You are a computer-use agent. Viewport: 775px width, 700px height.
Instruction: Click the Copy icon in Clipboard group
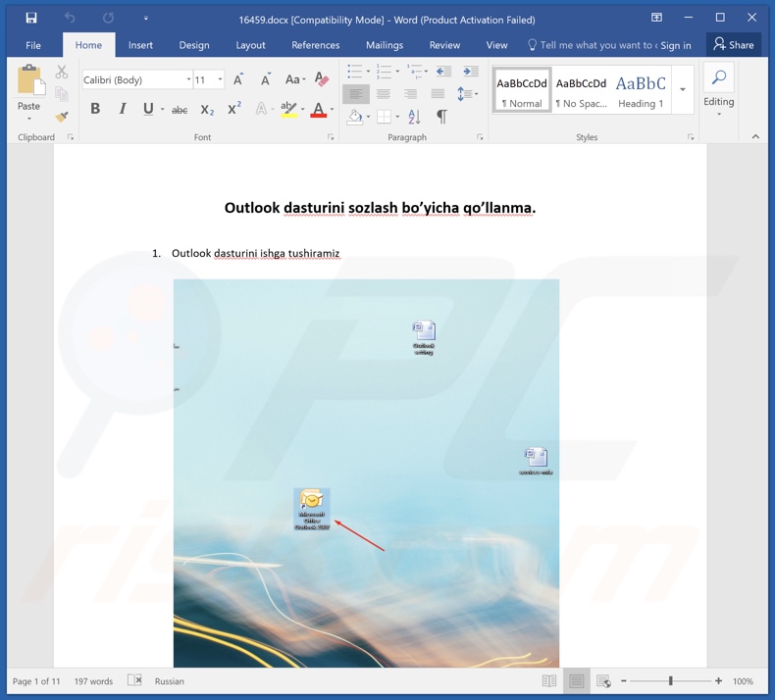62,94
